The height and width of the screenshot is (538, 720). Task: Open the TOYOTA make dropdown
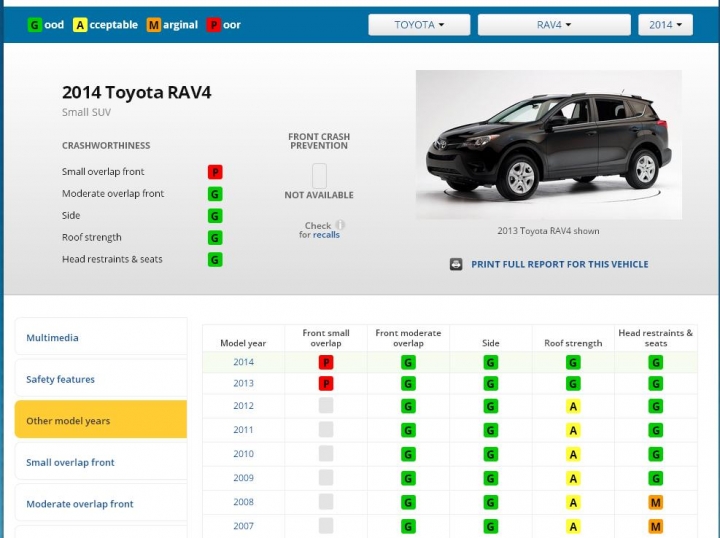tap(419, 25)
